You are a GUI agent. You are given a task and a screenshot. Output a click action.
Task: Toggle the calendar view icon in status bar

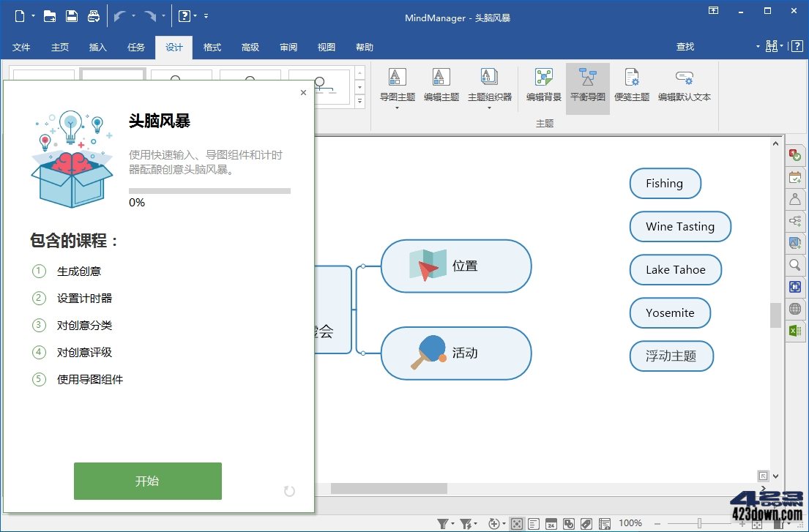tap(551, 524)
